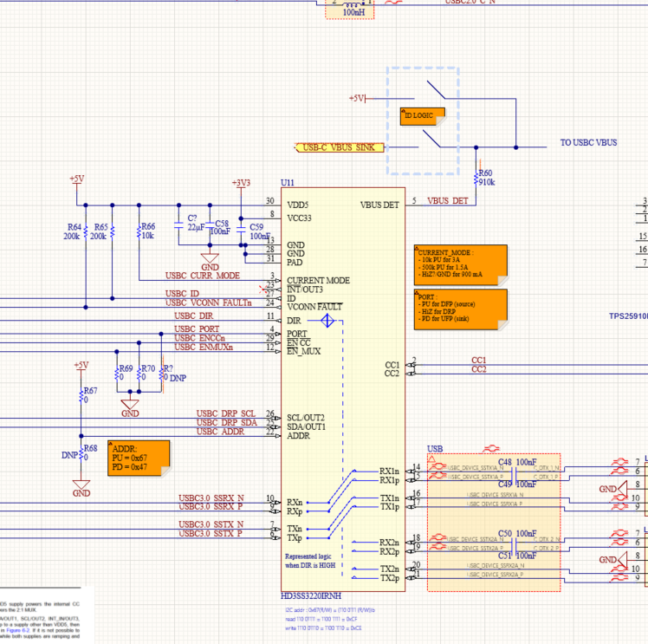Click the GND symbol below C58
648x644 pixels.
click(x=210, y=262)
